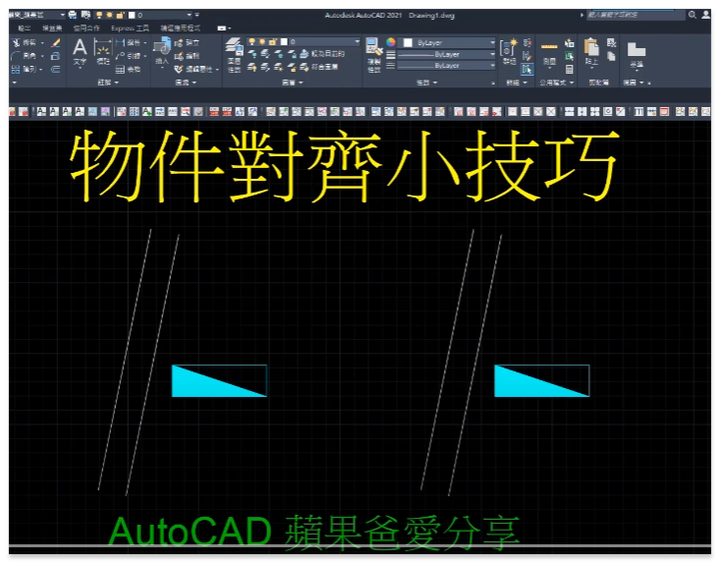This screenshot has width=720, height=563.
Task: Expand the View (檢視) panel title
Action: coord(633,83)
